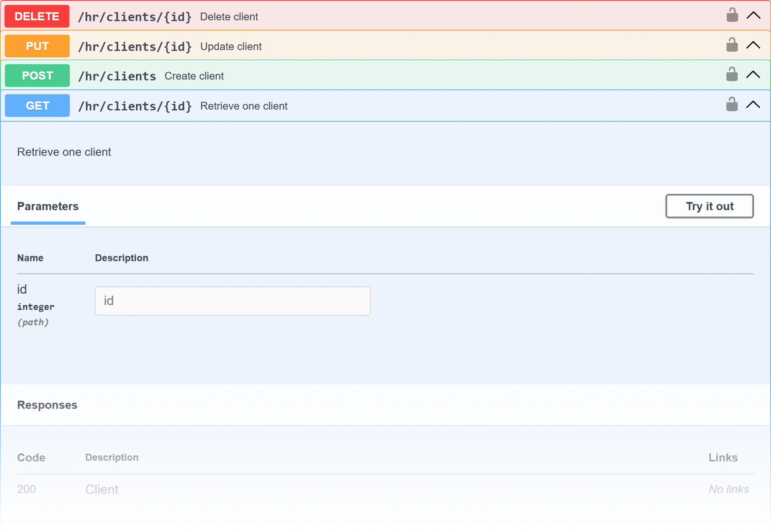The height and width of the screenshot is (532, 771).
Task: Click the lock icon on the DELETE row
Action: (x=732, y=15)
